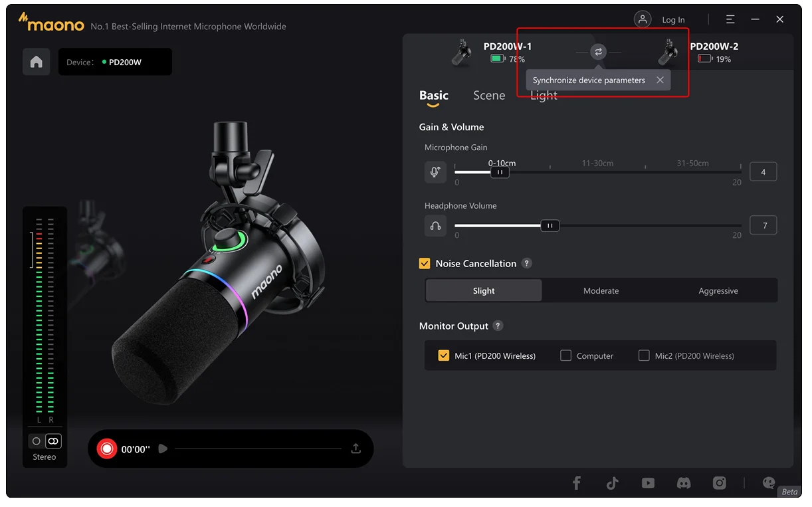
Task: Open the Facebook social link icon
Action: (576, 483)
